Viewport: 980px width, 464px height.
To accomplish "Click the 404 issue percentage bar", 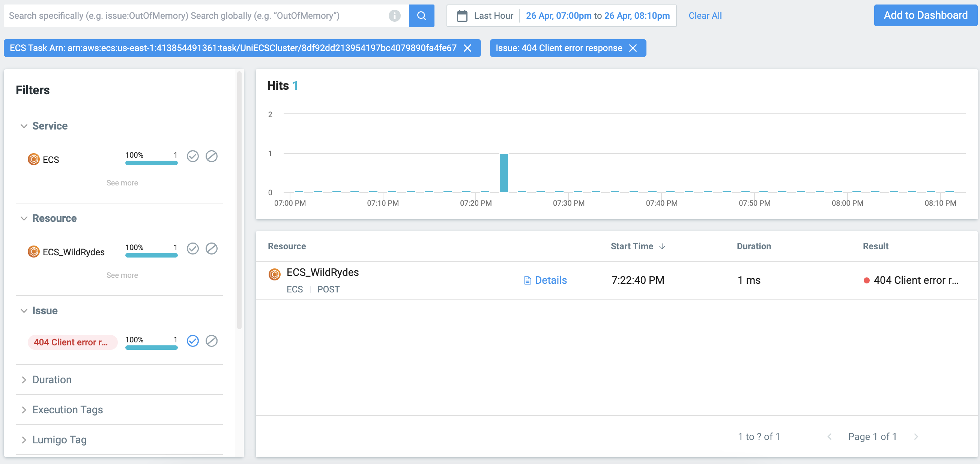I will 151,348.
